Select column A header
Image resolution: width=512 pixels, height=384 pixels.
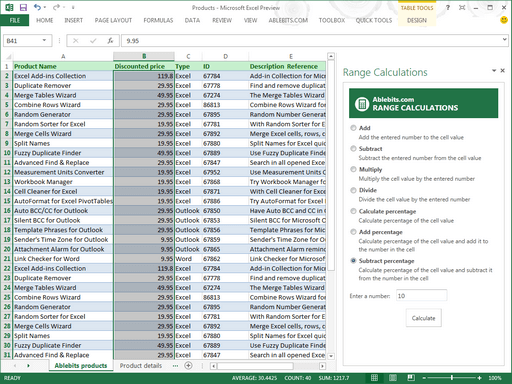point(63,56)
